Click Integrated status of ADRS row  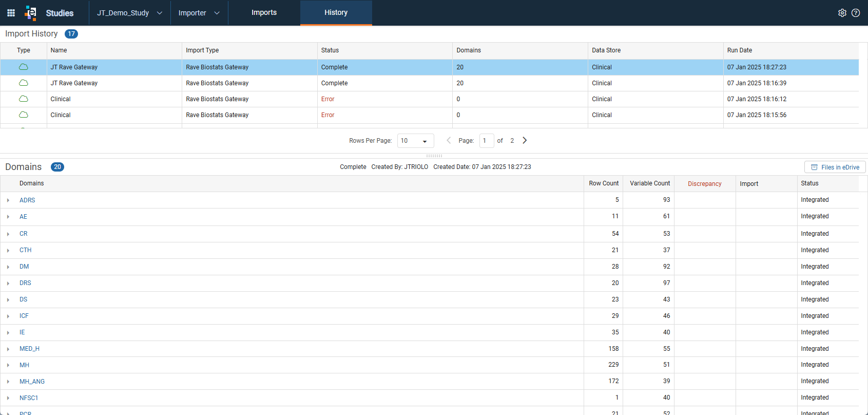click(x=815, y=200)
